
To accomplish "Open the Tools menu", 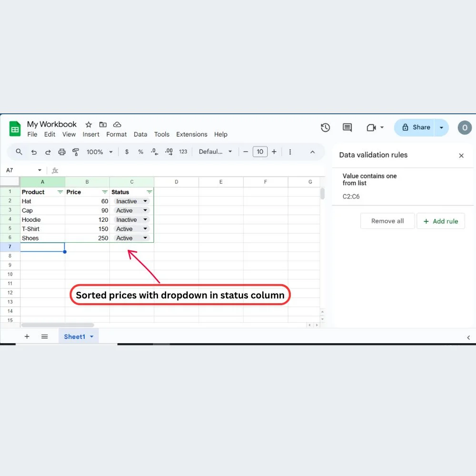I will pos(161,134).
